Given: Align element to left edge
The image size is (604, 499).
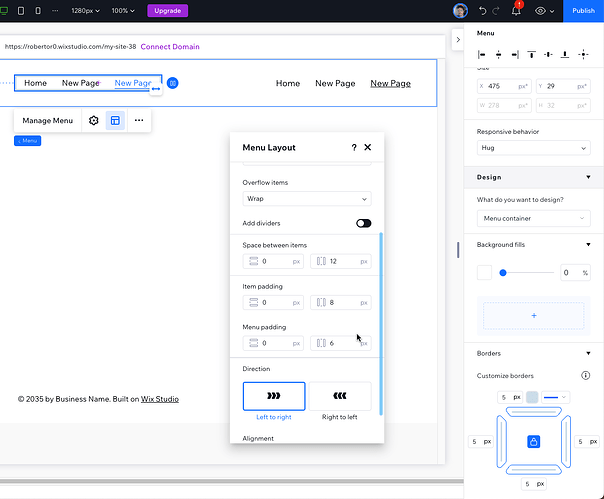Looking at the screenshot, I should 482,55.
